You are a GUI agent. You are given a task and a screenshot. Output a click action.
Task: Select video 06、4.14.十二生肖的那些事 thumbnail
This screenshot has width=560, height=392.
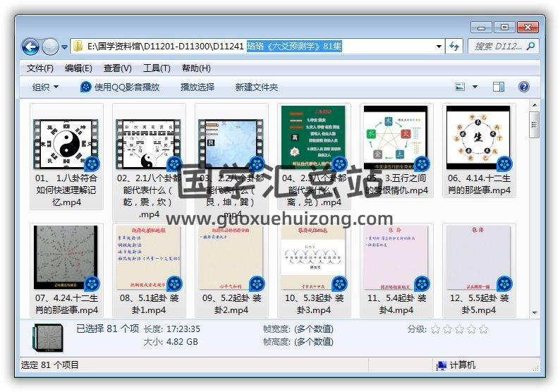pyautogui.click(x=478, y=137)
